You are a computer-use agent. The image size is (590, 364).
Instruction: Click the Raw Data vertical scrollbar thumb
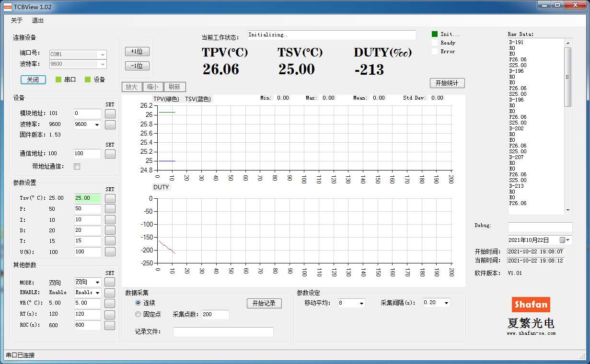568,77
